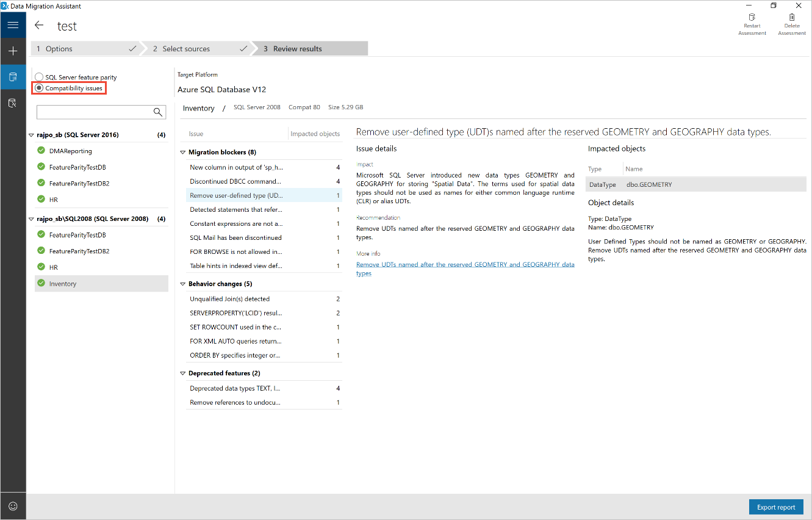This screenshot has width=812, height=520.
Task: Click the back arrow next to test
Action: 40,26
